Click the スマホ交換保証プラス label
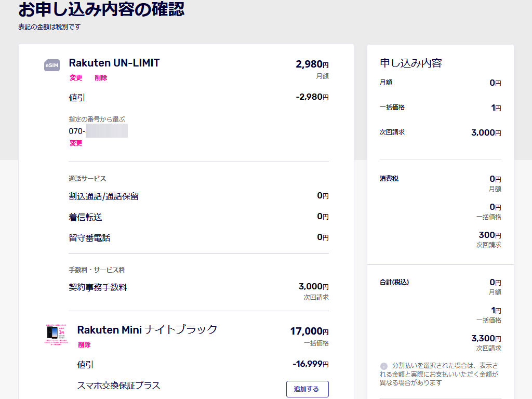Image resolution: width=532 pixels, height=399 pixels. pos(119,386)
